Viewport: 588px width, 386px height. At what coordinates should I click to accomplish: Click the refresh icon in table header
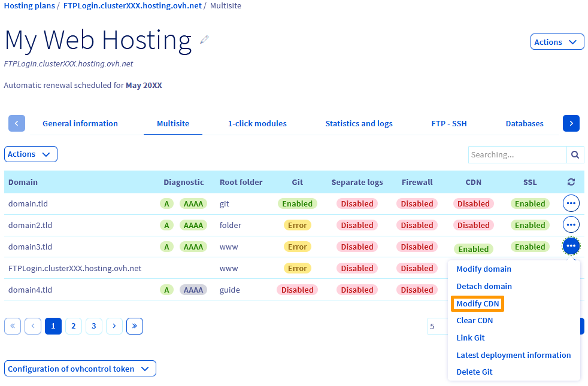pyautogui.click(x=571, y=183)
